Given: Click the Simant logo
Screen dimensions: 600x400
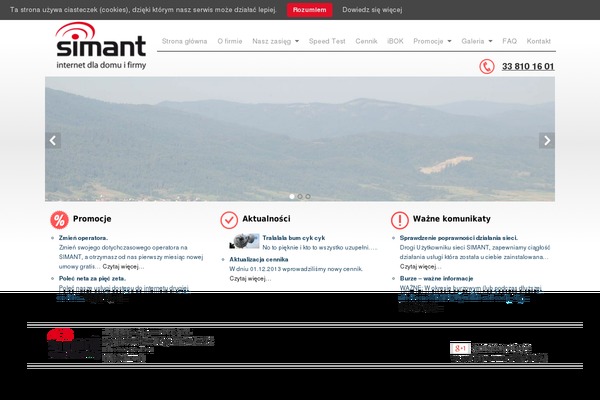Looking at the screenshot, I should (101, 46).
